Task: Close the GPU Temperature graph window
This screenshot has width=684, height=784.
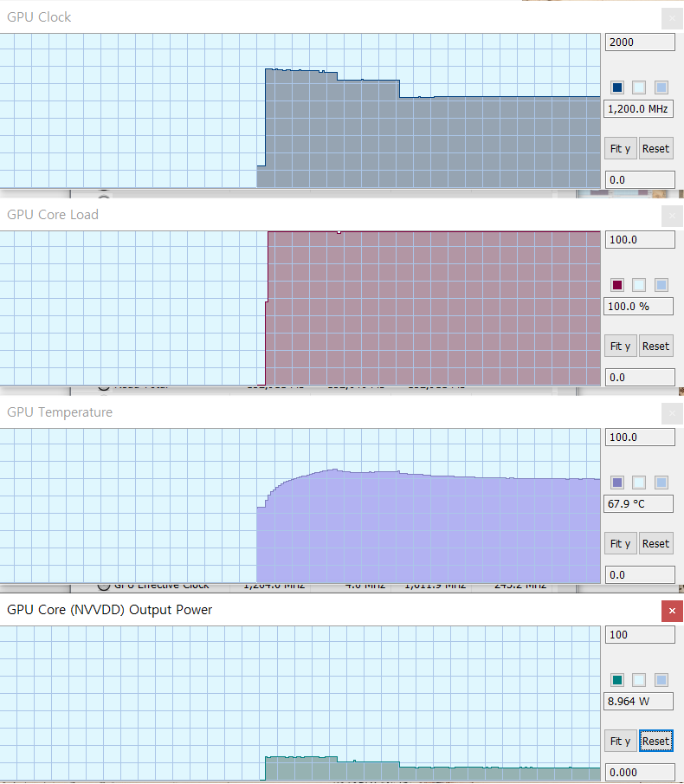Action: [672, 413]
